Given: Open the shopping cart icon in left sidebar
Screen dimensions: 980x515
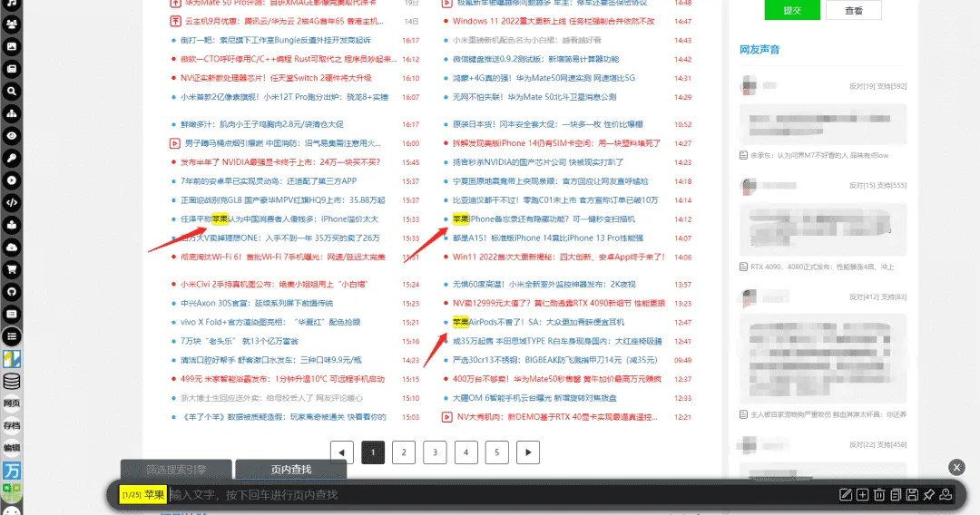Looking at the screenshot, I should click(x=12, y=269).
